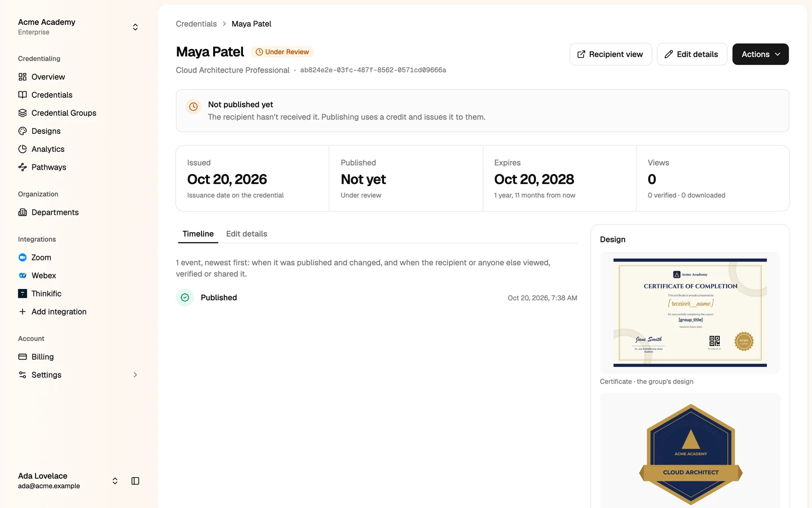
Task: Click the Billing card icon
Action: coord(22,357)
